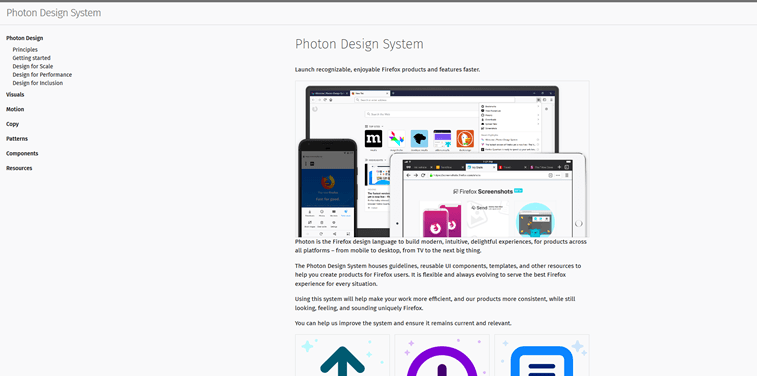
Task: Open the Copy section in sidebar
Action: point(13,124)
